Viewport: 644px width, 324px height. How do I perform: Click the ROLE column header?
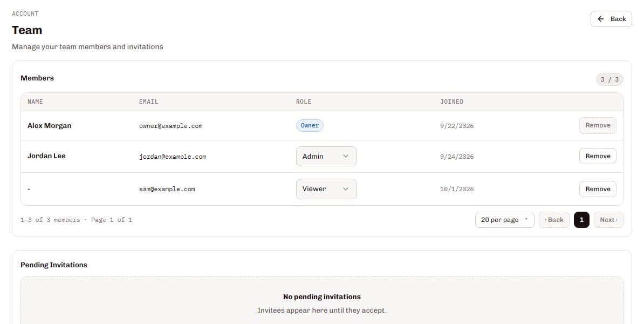pos(304,102)
